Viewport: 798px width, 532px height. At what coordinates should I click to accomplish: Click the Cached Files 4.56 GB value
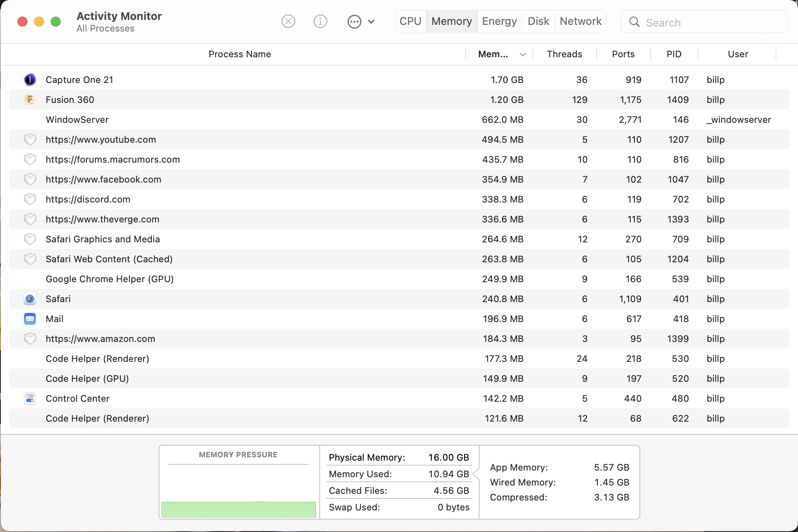451,491
